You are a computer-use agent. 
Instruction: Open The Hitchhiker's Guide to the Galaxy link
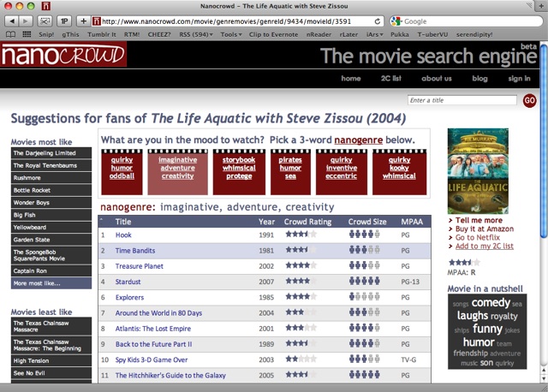170,376
